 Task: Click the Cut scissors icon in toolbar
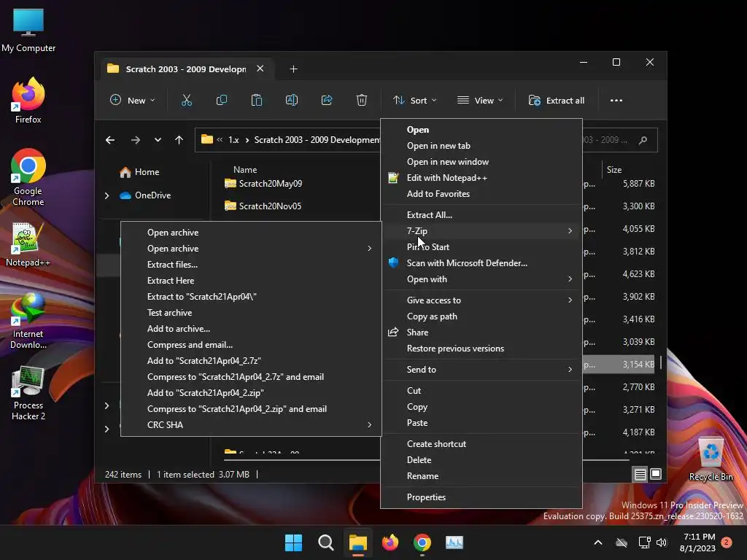[x=186, y=101]
